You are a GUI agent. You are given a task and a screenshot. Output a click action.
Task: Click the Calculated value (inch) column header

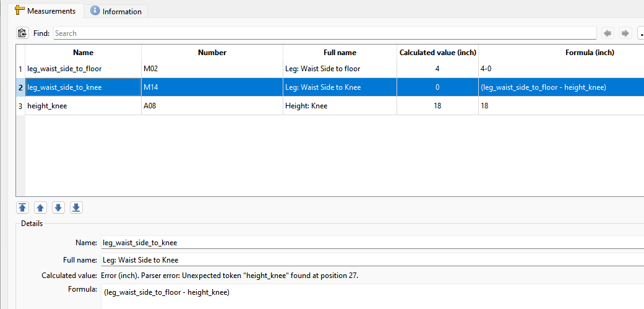pyautogui.click(x=437, y=53)
